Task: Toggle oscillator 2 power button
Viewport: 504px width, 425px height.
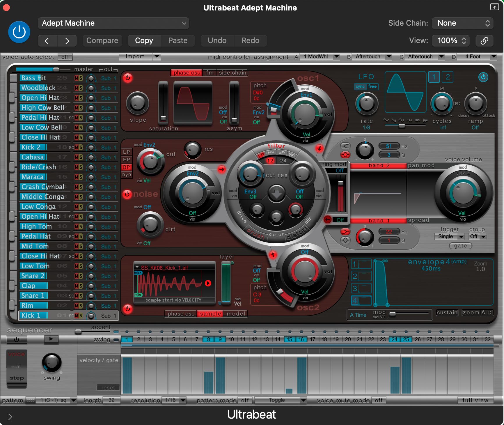Action: 127,309
